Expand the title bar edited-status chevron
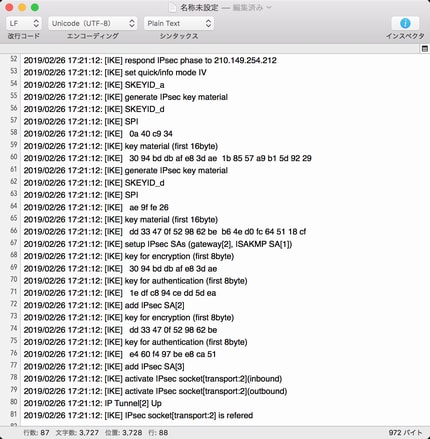 (269, 7)
